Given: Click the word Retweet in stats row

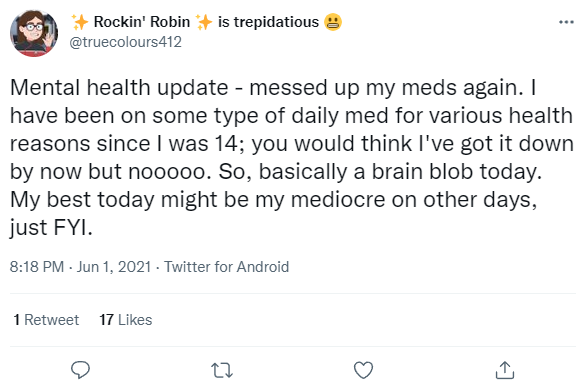Looking at the screenshot, I should click(52, 320).
